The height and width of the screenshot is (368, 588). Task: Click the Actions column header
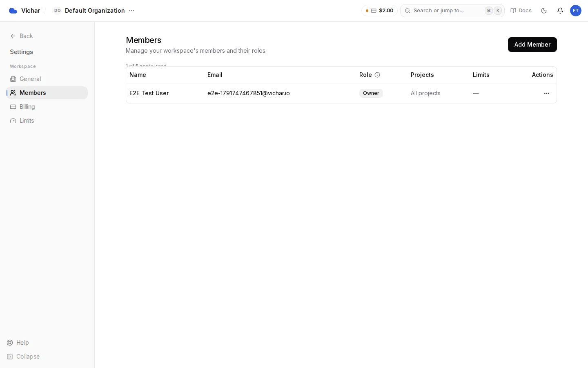(x=542, y=75)
